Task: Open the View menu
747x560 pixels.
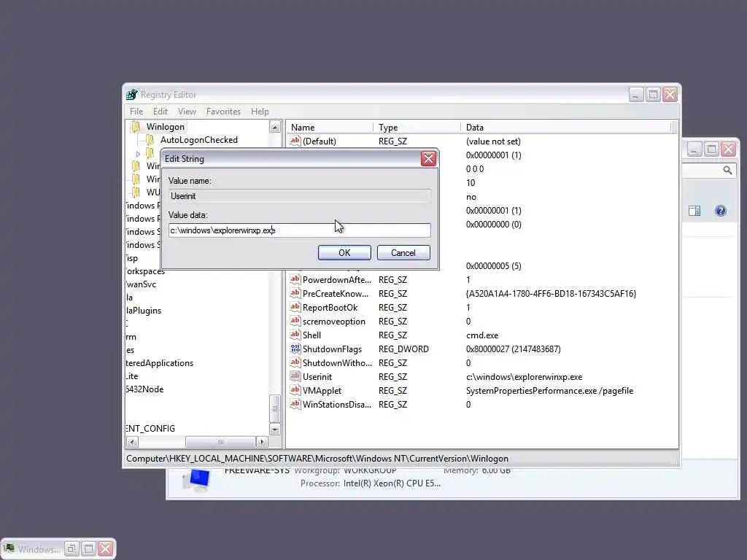Action: point(187,112)
